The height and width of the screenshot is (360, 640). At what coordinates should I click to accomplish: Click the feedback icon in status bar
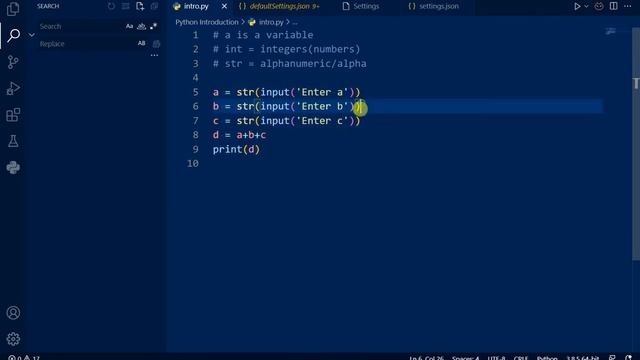coord(612,358)
